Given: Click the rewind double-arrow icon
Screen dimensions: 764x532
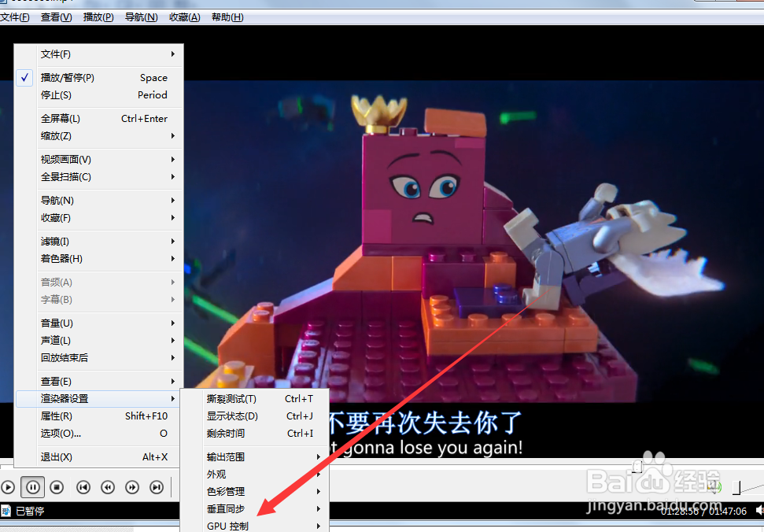Looking at the screenshot, I should pos(108,487).
